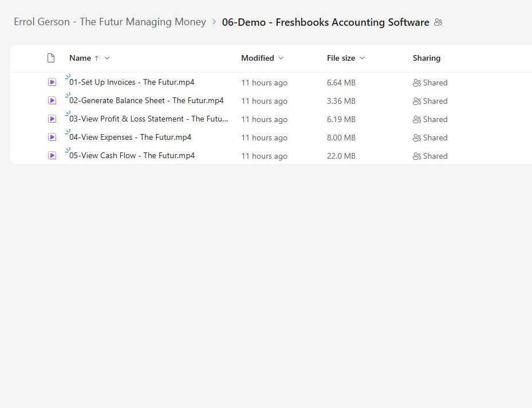
Task: Click people icon in 3.36 MB row
Action: coord(417,101)
